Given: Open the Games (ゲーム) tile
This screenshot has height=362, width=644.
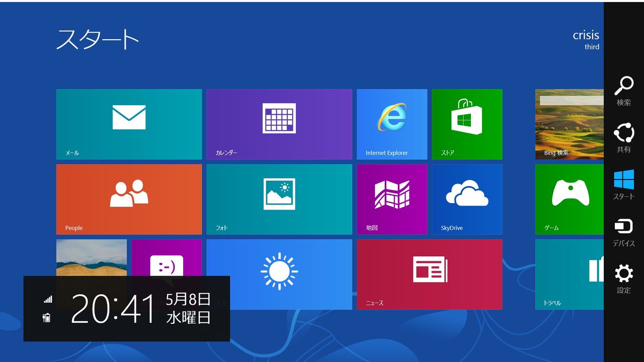Looking at the screenshot, I should 570,199.
